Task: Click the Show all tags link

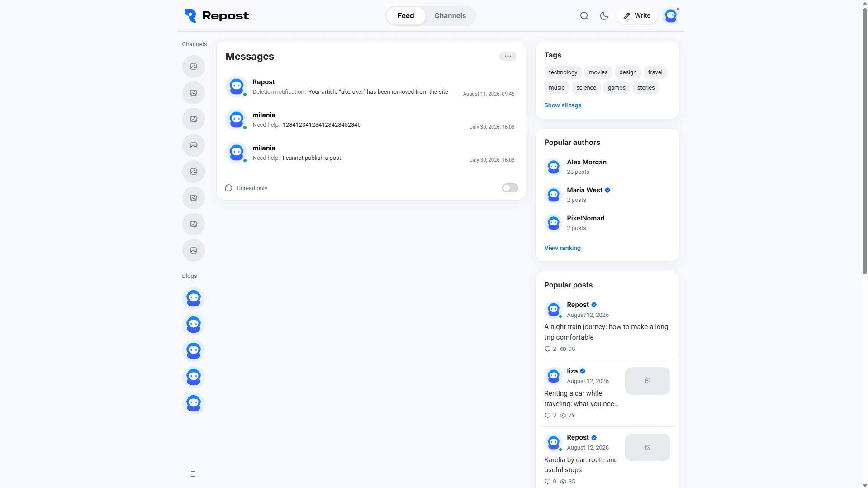Action: [562, 105]
